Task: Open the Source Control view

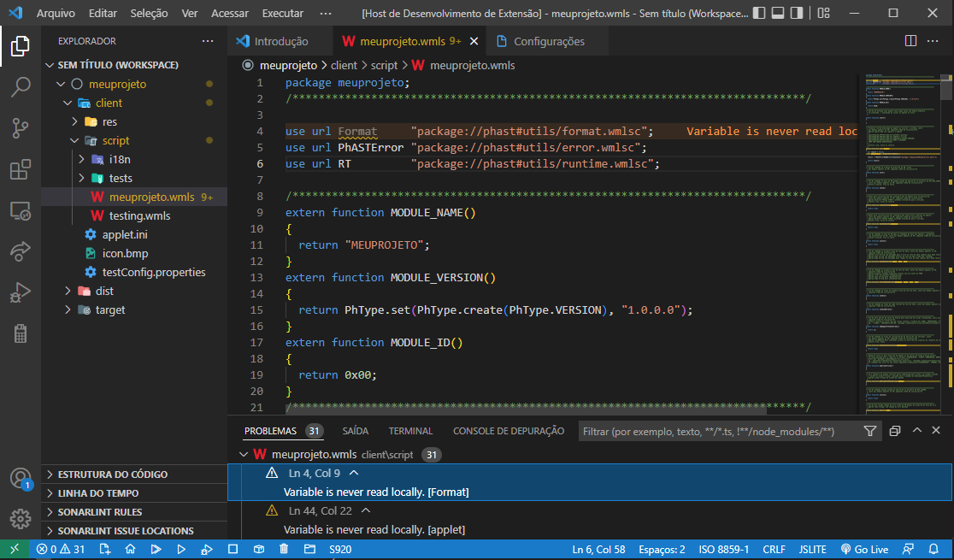Action: (x=19, y=126)
